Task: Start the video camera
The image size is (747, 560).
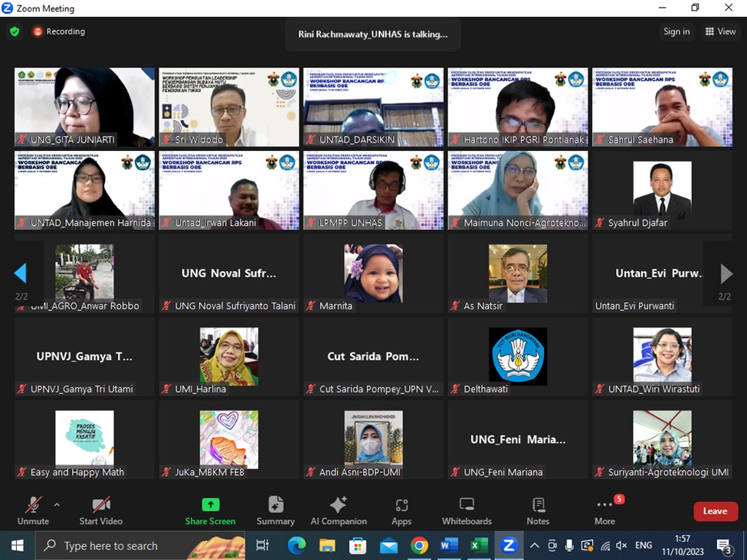Action: click(x=101, y=511)
